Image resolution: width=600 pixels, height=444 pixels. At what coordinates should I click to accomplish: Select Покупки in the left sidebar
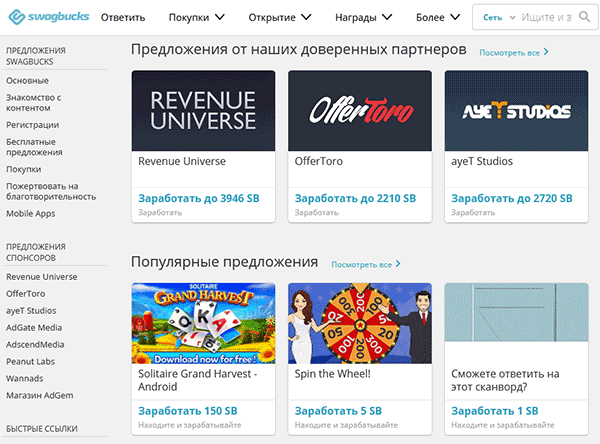coord(24,170)
